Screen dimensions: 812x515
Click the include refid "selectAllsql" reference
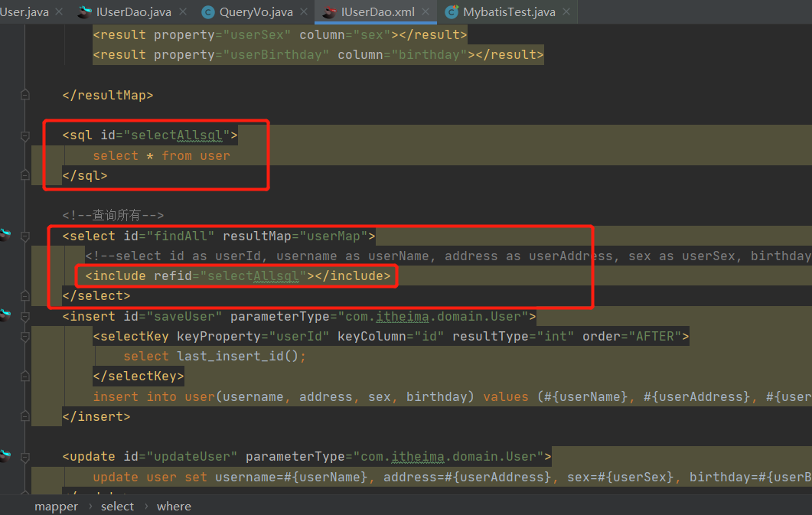click(x=253, y=276)
